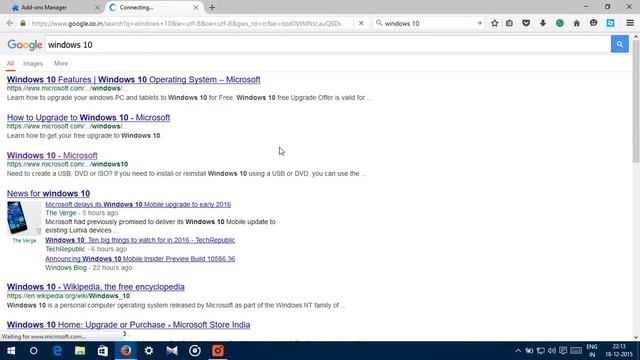The width and height of the screenshot is (640, 360).
Task: Show hidden system tray icons
Action: tap(518, 351)
